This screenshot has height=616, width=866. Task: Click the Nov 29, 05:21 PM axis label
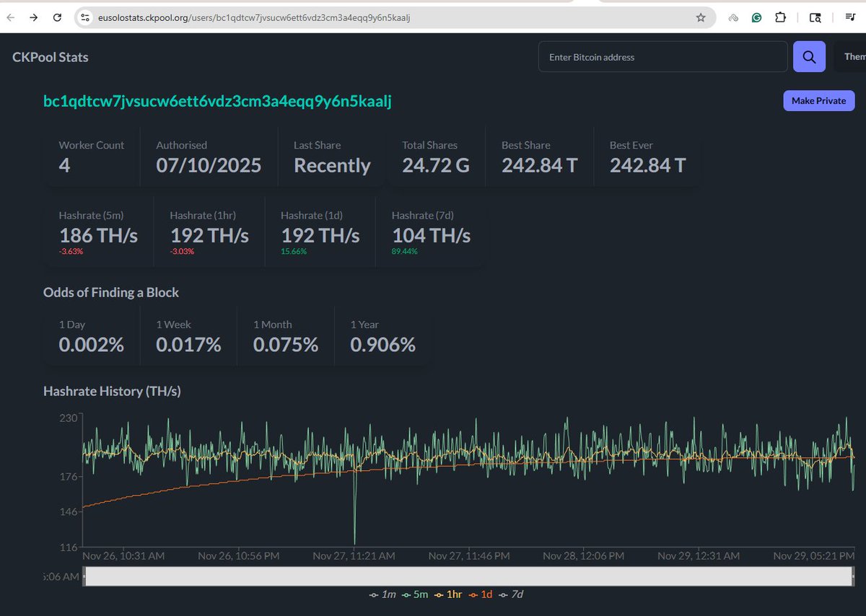814,556
